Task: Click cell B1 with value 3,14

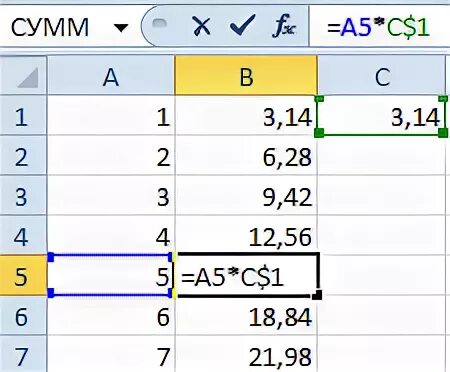Action: [x=246, y=116]
